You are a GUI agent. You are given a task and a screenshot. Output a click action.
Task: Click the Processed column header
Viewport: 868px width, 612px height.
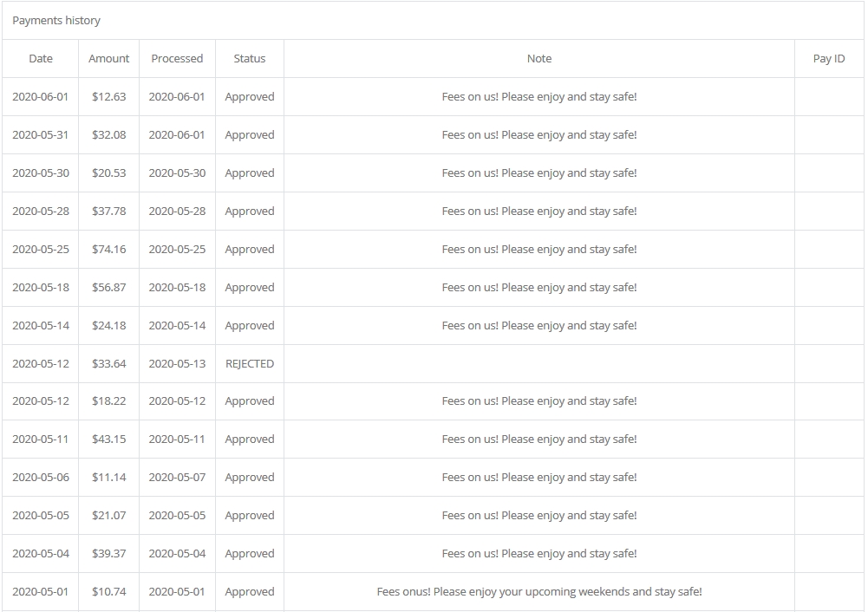(x=177, y=59)
